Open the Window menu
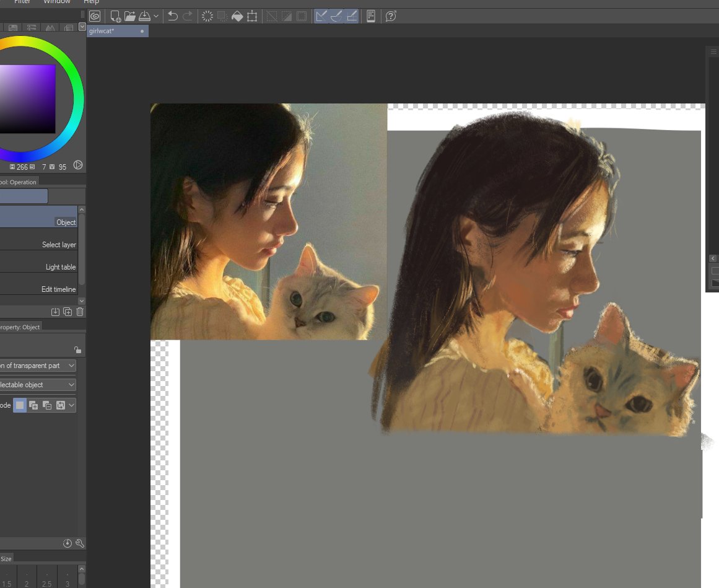 [57, 2]
